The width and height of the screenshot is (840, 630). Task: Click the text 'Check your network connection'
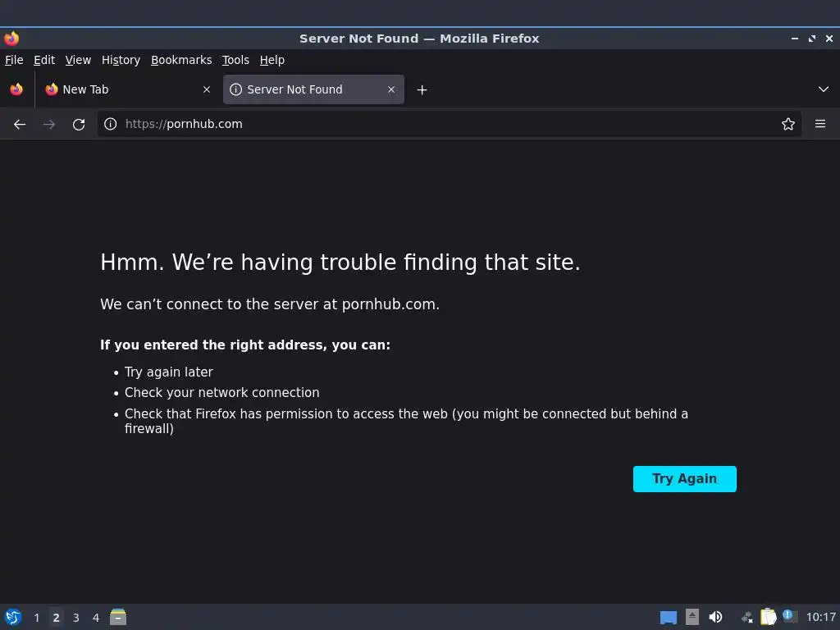(x=221, y=393)
